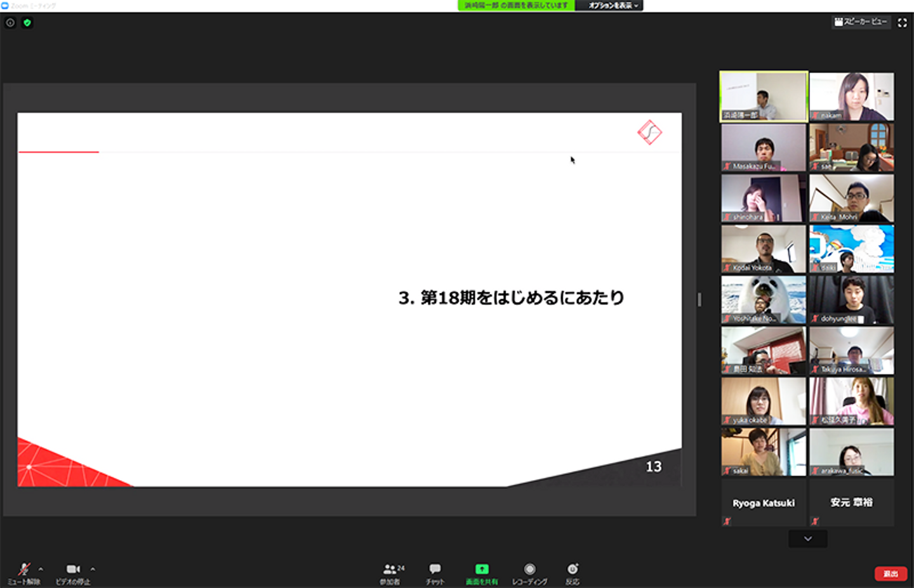Expand video options arrow beside camera
Image resolution: width=914 pixels, height=588 pixels.
click(x=93, y=569)
